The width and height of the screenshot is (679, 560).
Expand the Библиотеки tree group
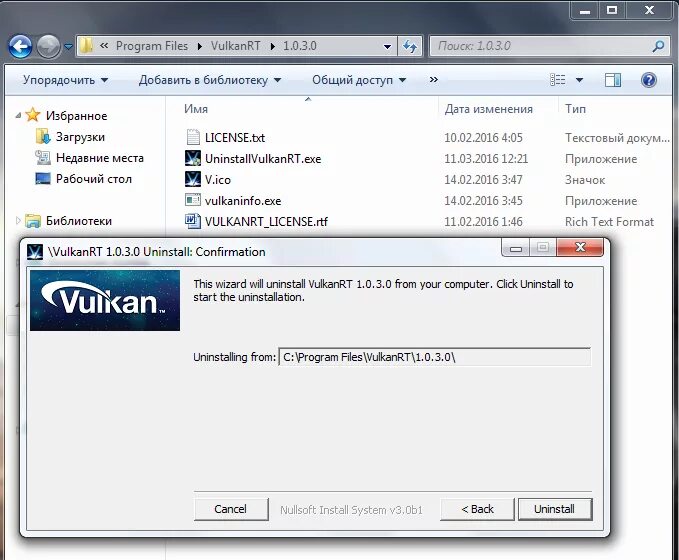pos(18,220)
